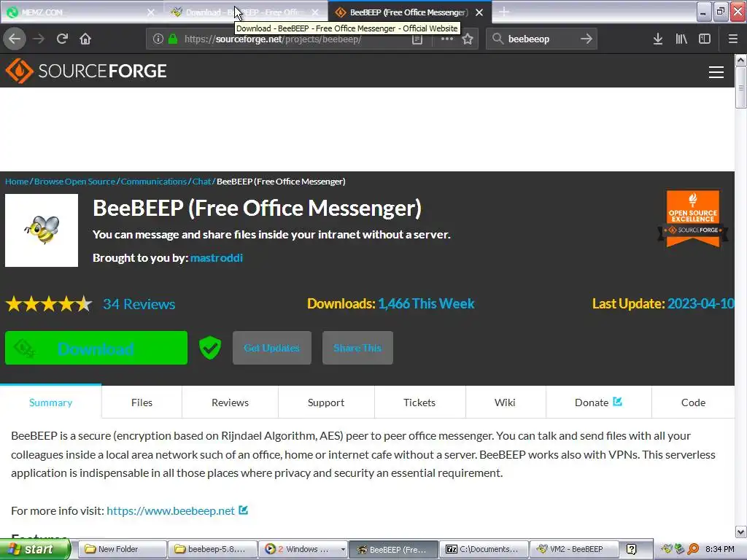
Task: Open the 34 Reviews link
Action: pos(139,304)
